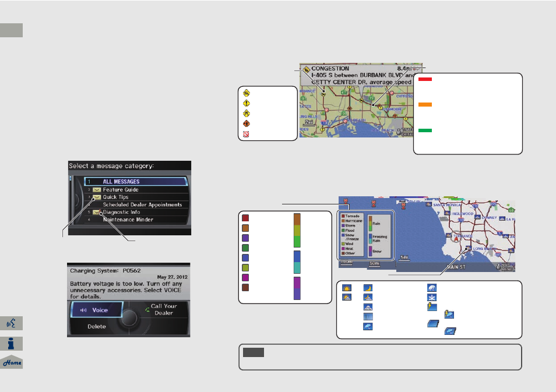Select the voice command help sidebar icon

pos(11,323)
